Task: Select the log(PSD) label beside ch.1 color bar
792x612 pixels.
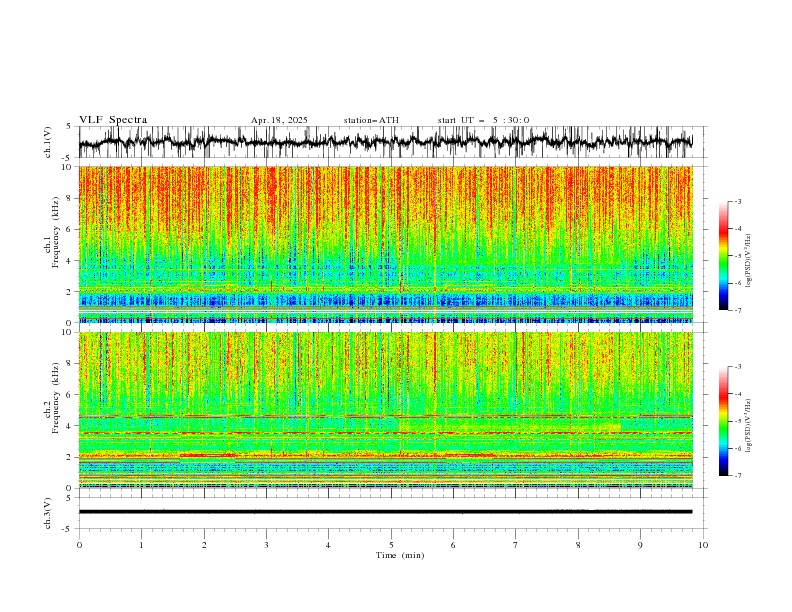Action: coord(749,261)
